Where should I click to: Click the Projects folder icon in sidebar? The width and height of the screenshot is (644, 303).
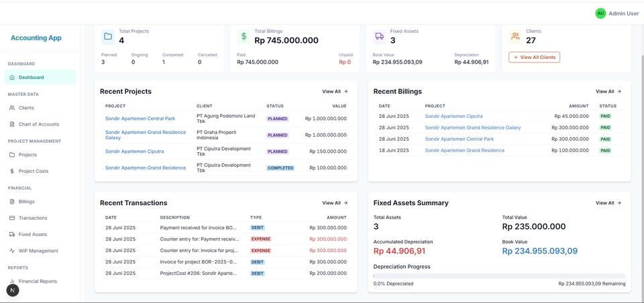pyautogui.click(x=12, y=155)
